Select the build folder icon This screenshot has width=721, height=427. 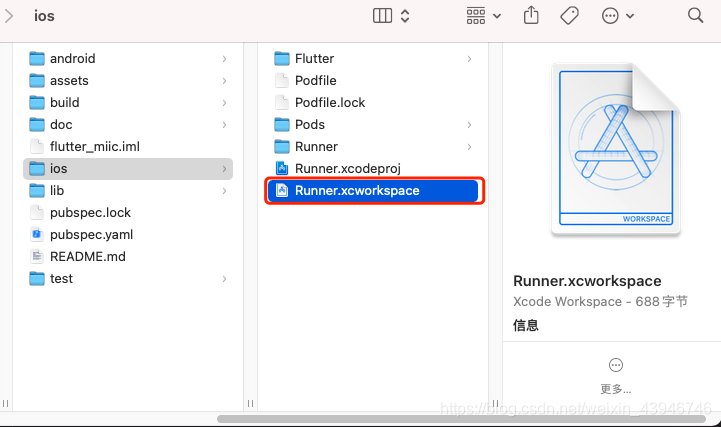pos(37,102)
